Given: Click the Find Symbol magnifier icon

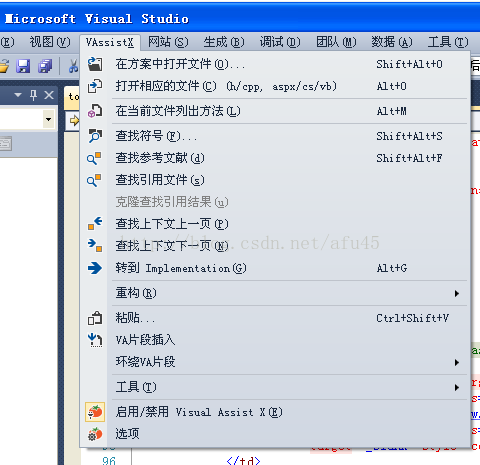Looking at the screenshot, I should tap(95, 136).
